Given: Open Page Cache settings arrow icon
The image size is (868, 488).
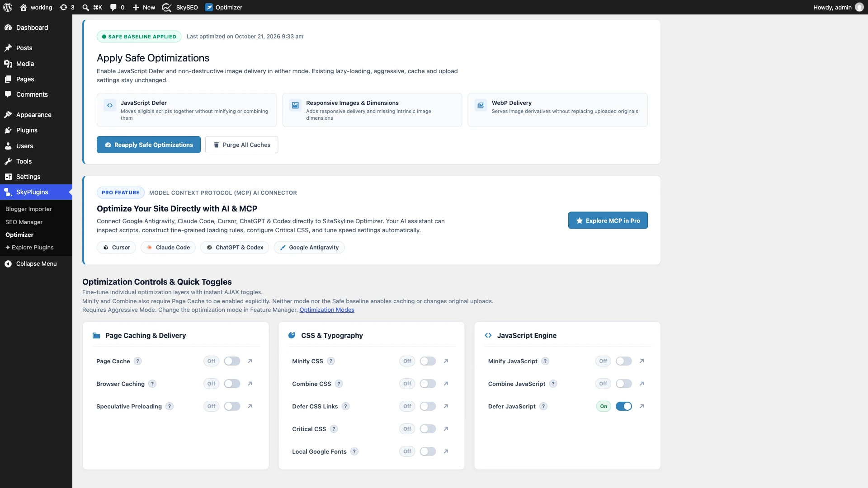Looking at the screenshot, I should tap(250, 361).
